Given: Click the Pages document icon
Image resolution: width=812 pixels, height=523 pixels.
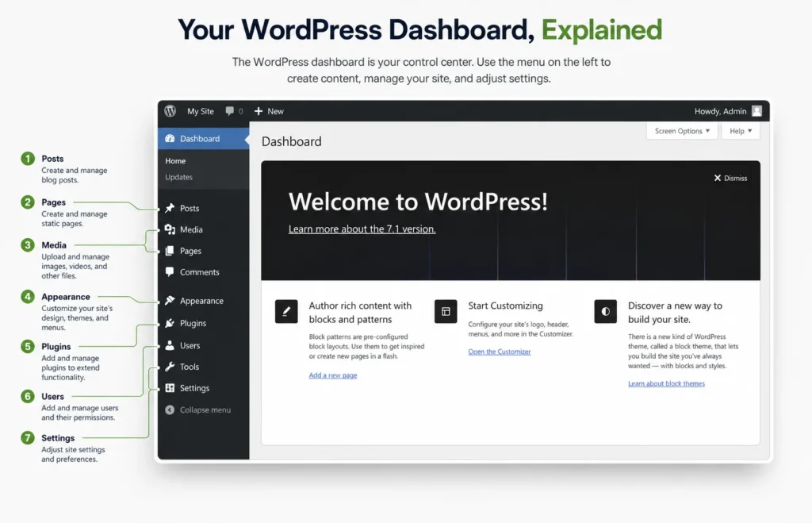Looking at the screenshot, I should pyautogui.click(x=170, y=250).
